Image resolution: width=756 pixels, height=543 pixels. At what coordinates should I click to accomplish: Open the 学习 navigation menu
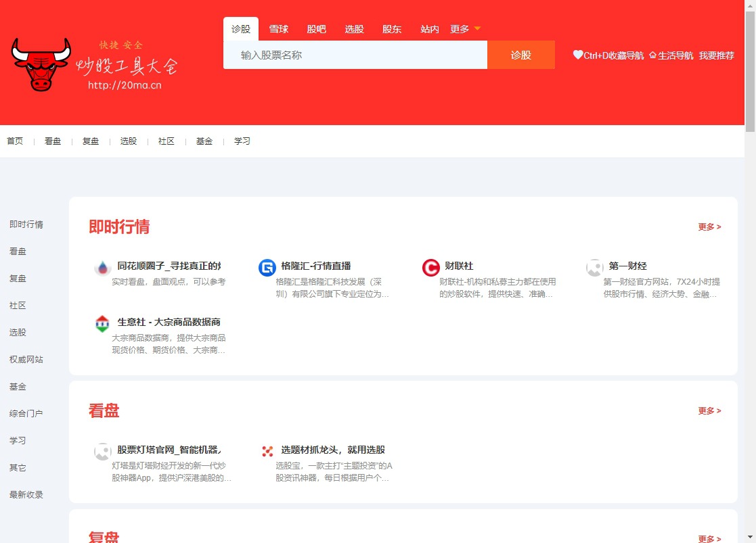[242, 141]
